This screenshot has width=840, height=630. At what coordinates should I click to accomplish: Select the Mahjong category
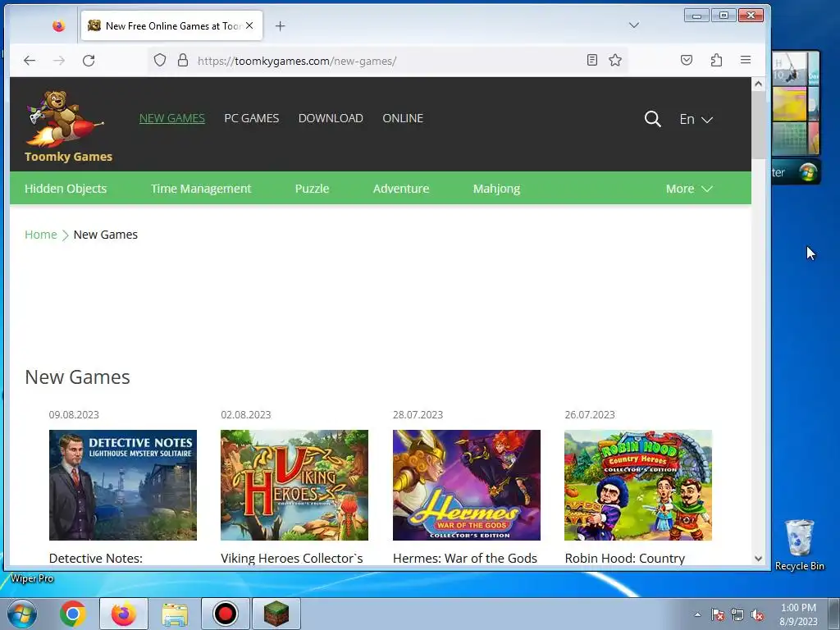pyautogui.click(x=496, y=189)
